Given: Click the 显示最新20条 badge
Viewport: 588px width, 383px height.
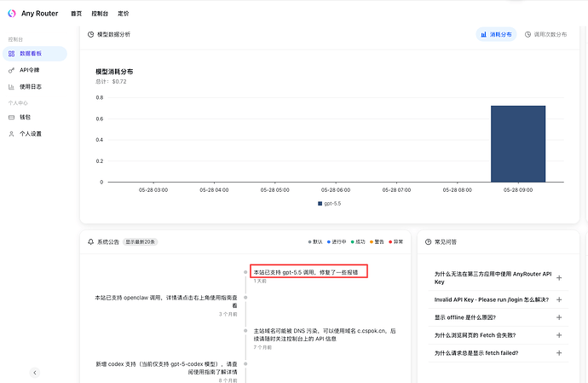Looking at the screenshot, I should 141,241.
